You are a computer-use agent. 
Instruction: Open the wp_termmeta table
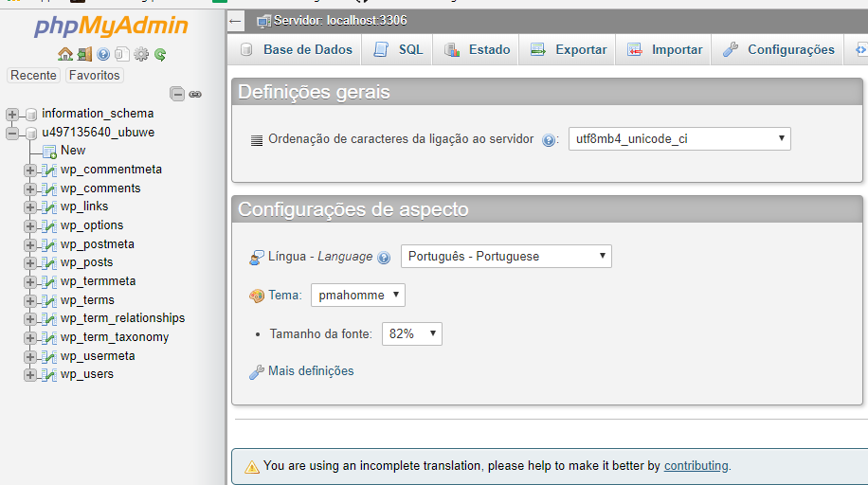[98, 281]
